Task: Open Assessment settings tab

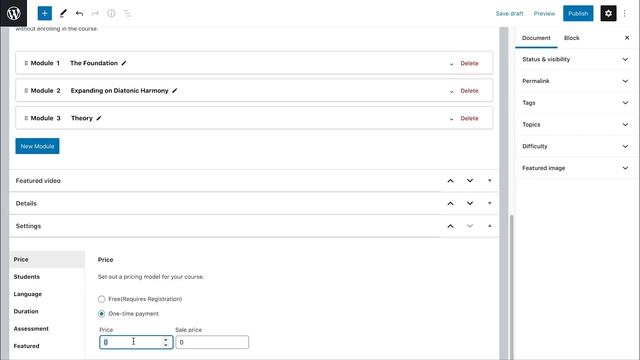Action: pos(47,329)
